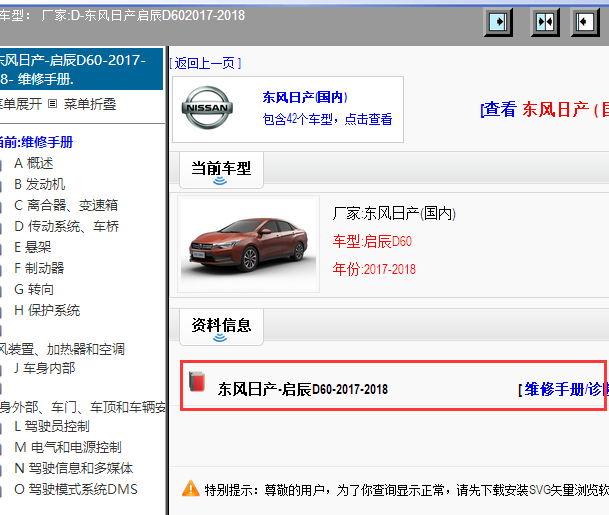Click the 厂家:东风日产(国内) text

pos(394,213)
